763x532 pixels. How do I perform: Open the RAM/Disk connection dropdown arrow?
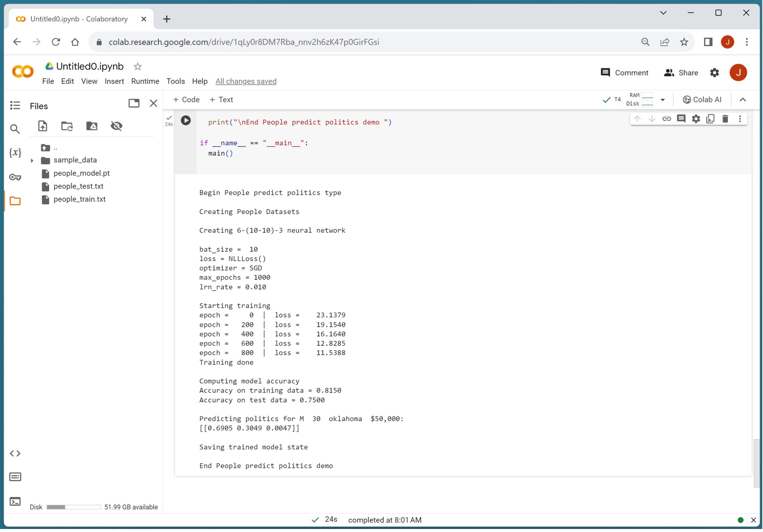click(x=662, y=100)
